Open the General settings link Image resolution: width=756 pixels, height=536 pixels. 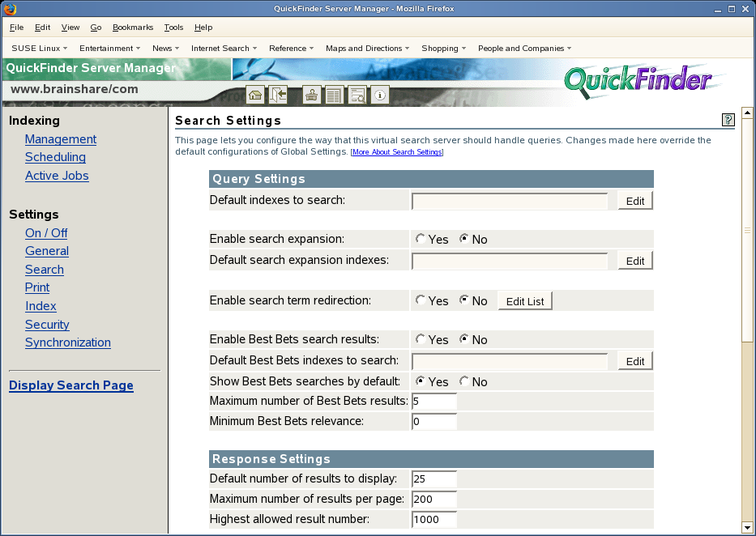tap(47, 251)
